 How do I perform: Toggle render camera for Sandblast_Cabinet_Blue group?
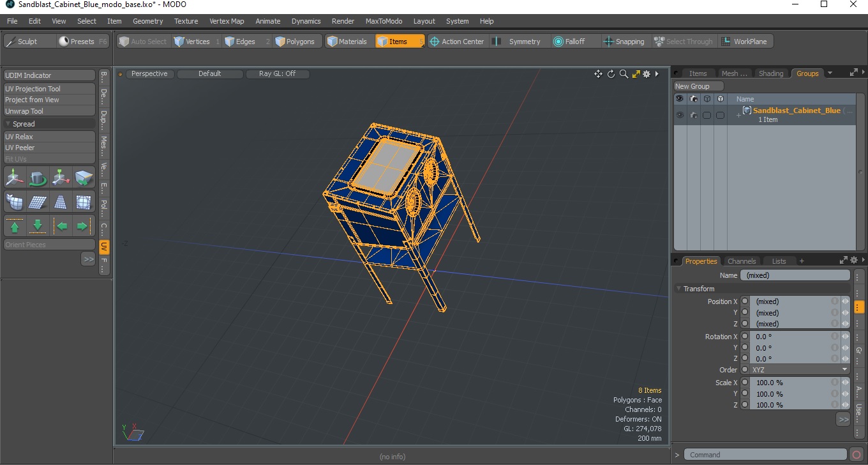(693, 115)
